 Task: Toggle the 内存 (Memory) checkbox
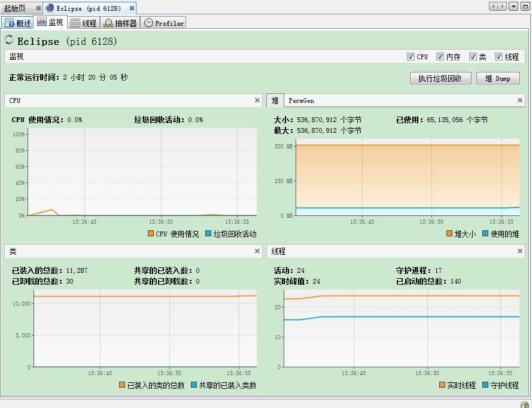click(440, 56)
